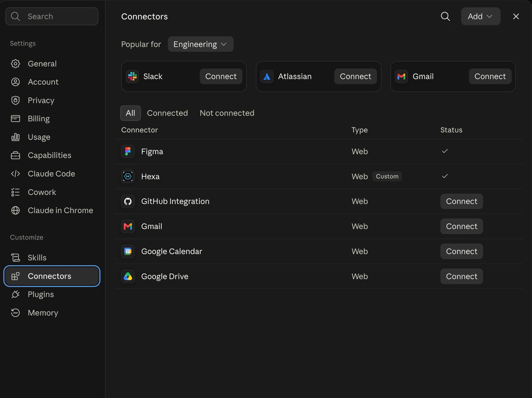The image size is (532, 398).
Task: Click the Status column header
Action: [x=451, y=130]
